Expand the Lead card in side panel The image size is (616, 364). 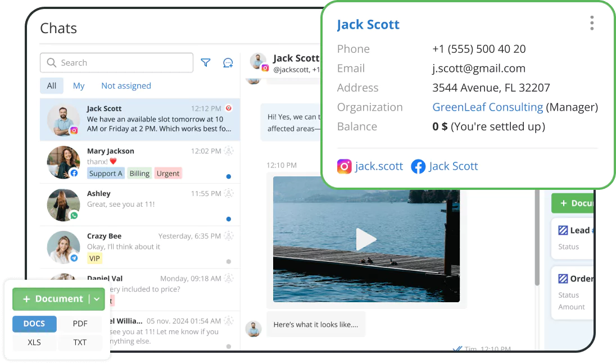[572, 230]
